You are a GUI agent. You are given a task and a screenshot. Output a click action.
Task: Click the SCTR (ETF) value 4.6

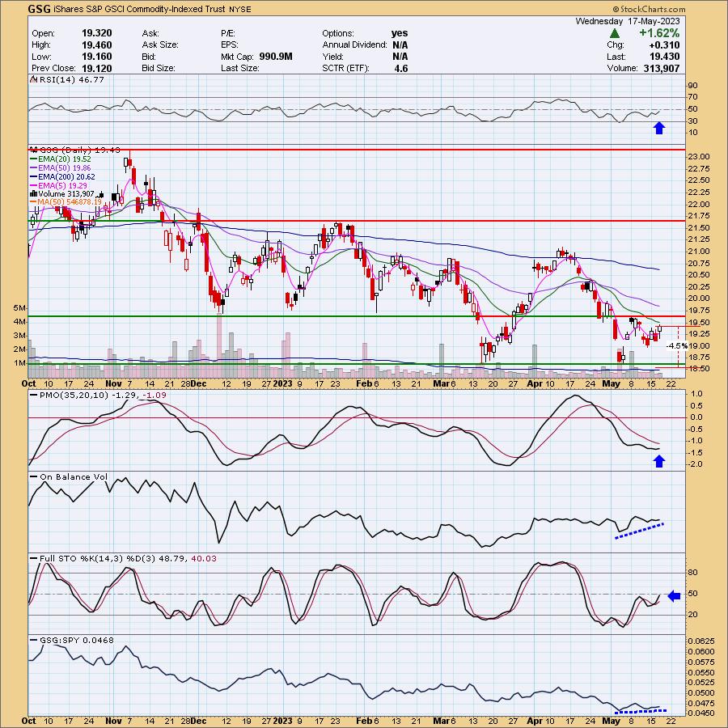(x=400, y=68)
